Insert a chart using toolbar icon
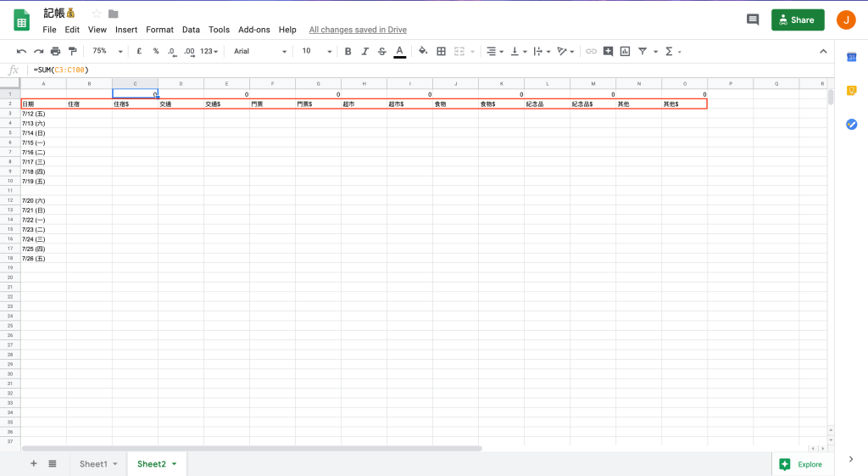 pyautogui.click(x=625, y=52)
